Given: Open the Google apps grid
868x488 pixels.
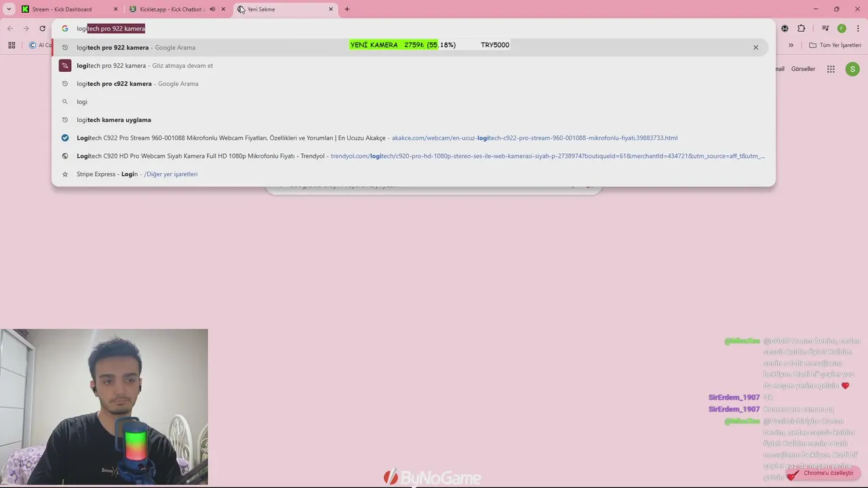Looking at the screenshot, I should tap(831, 69).
